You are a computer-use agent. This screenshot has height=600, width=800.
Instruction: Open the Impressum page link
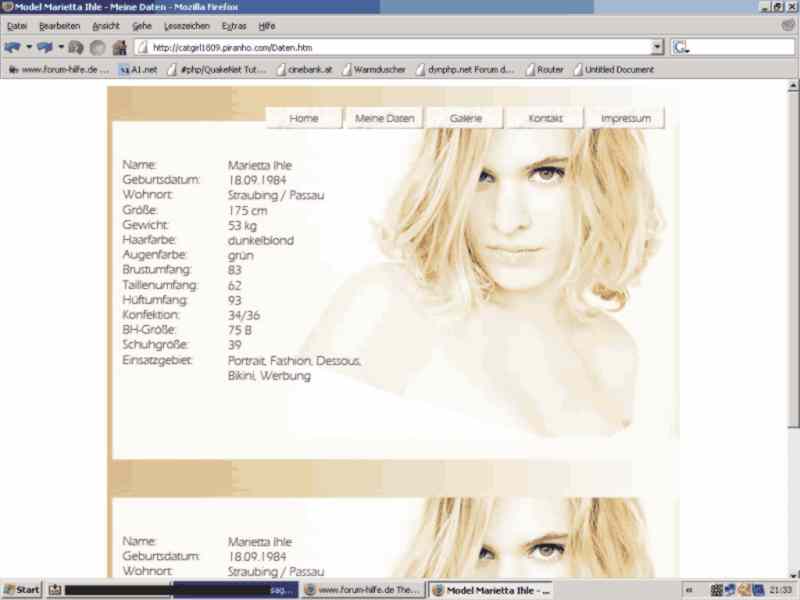pos(625,119)
